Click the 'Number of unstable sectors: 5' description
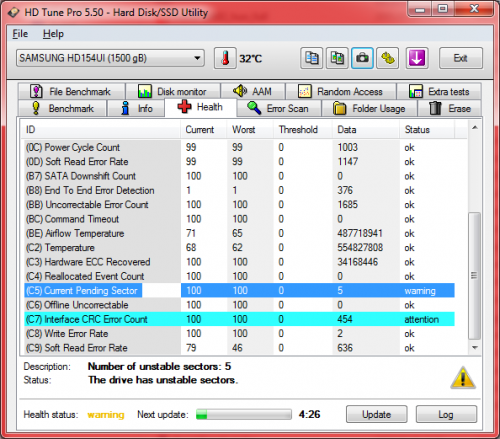Viewport: 500px width, 439px height. point(159,367)
